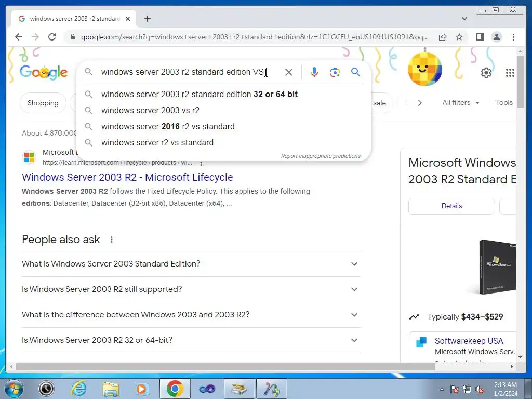Screen dimensions: 532x399
Task: Expand difference between 2003 and 2003 R2
Action: click(x=191, y=315)
